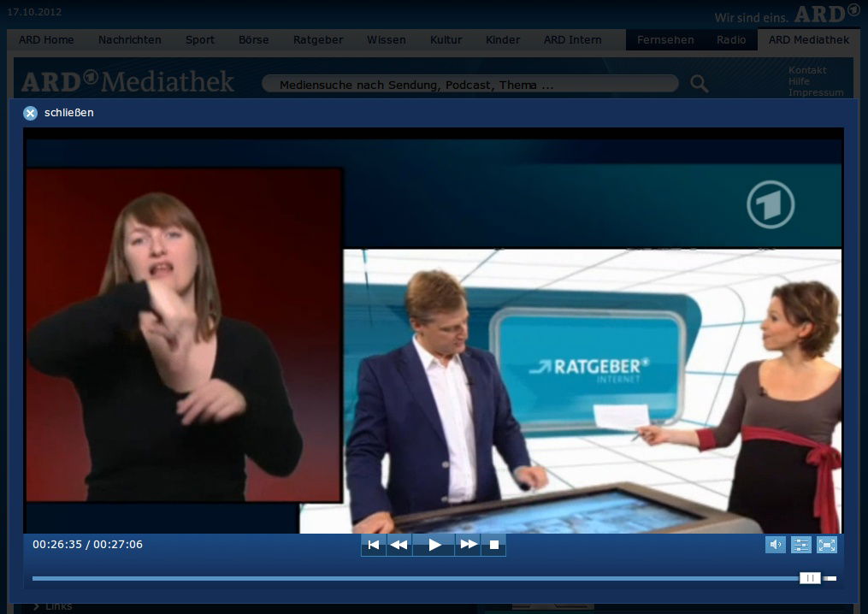Open Börse menu item

coord(253,40)
